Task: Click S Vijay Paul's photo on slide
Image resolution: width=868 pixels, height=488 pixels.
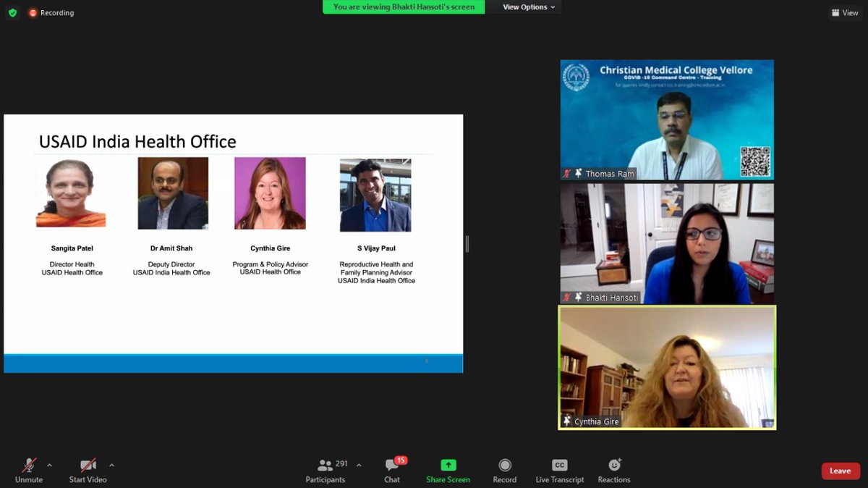Action: click(375, 195)
